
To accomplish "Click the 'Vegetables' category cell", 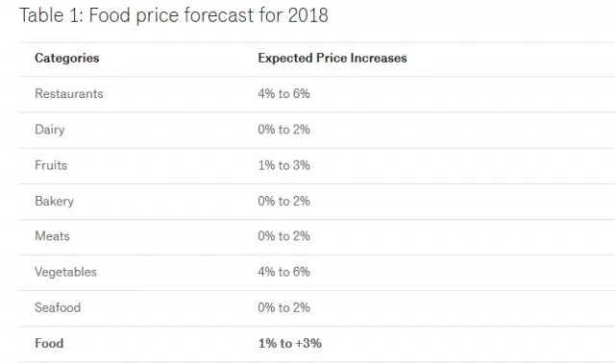I will click(x=65, y=272).
